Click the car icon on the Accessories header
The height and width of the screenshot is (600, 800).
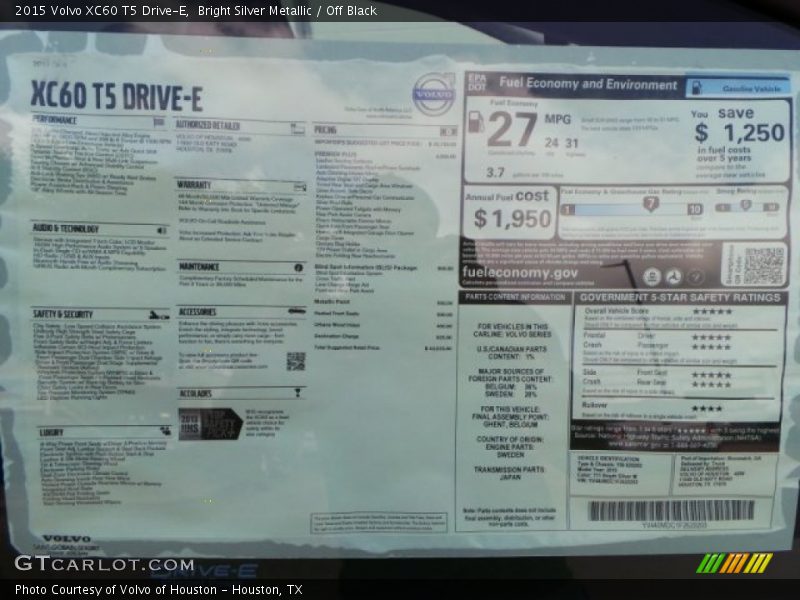click(x=296, y=311)
